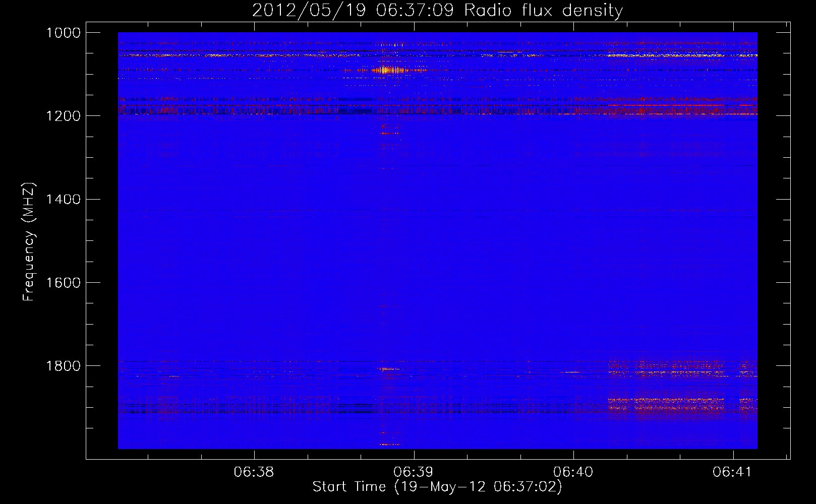This screenshot has width=816, height=504.
Task: Click the 1200 frequency tick label
Action: pyautogui.click(x=64, y=116)
